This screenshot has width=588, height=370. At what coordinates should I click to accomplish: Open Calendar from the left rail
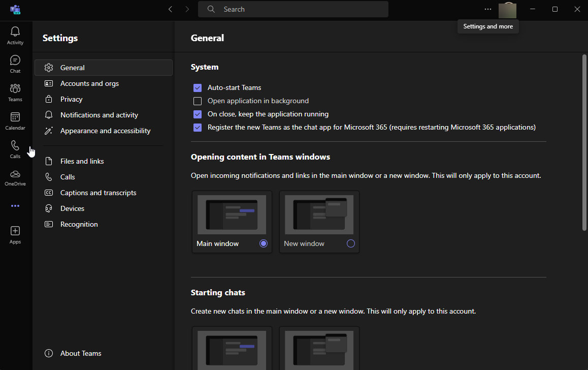click(x=15, y=121)
